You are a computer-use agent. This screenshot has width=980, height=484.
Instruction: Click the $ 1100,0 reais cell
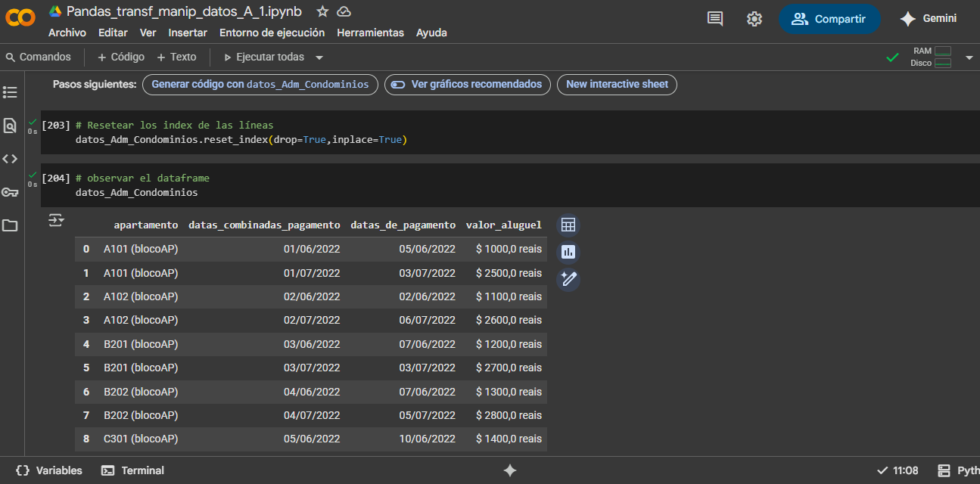point(509,296)
